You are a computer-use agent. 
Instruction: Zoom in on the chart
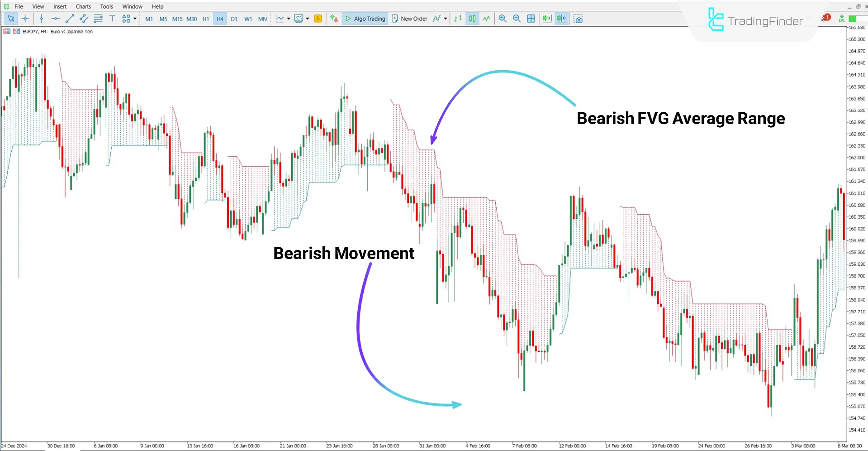pos(503,19)
